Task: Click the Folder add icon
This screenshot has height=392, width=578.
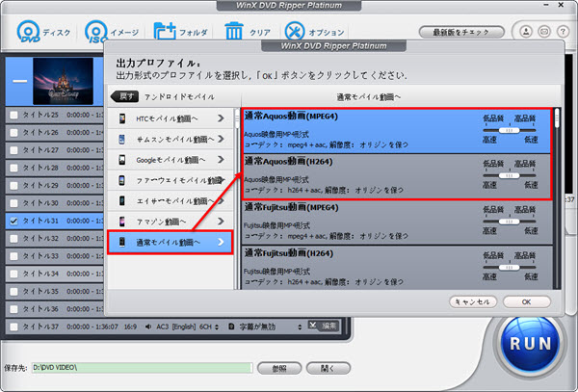Action: coord(165,32)
